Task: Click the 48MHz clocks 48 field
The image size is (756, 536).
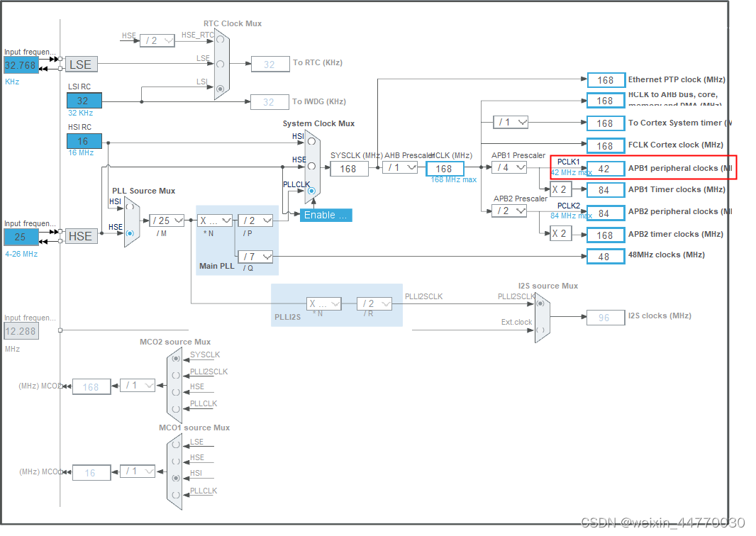Action: point(606,257)
